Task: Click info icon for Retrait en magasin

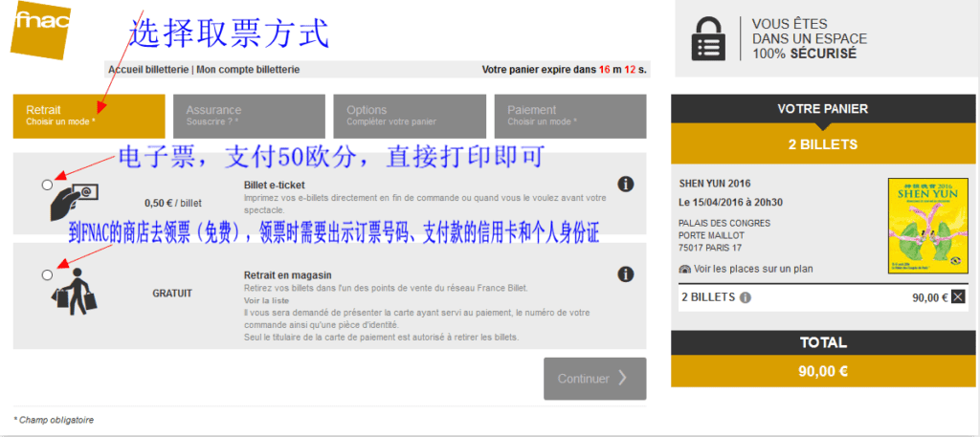Action: pyautogui.click(x=625, y=274)
